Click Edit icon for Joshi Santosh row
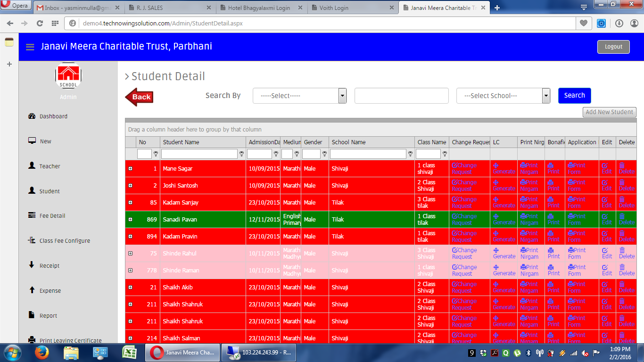This screenshot has width=644, height=362. [x=605, y=182]
